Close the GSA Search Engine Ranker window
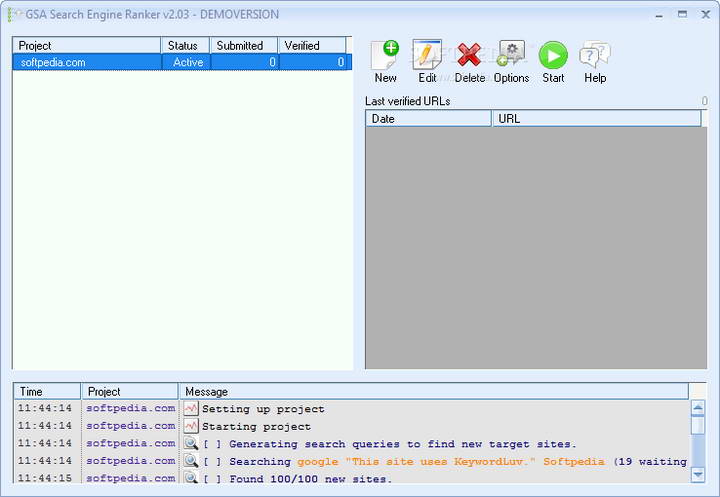The width and height of the screenshot is (720, 497). 706,15
